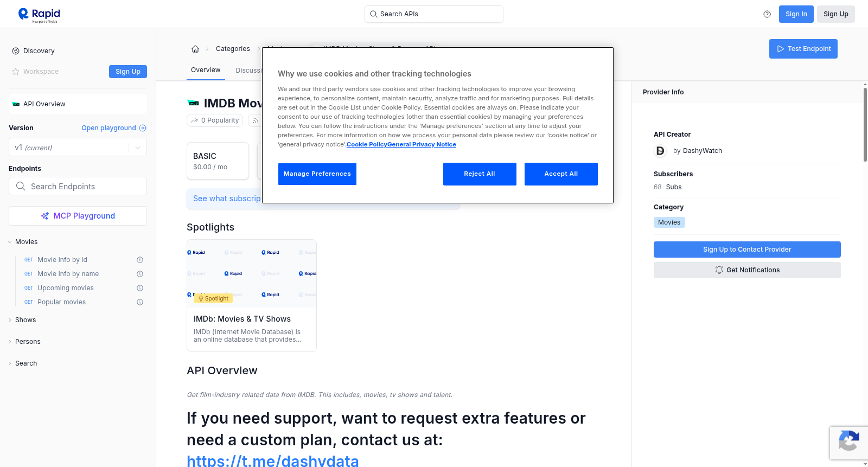The height and width of the screenshot is (467, 868).
Task: Open the General Privacy Notice link
Action: click(x=422, y=144)
